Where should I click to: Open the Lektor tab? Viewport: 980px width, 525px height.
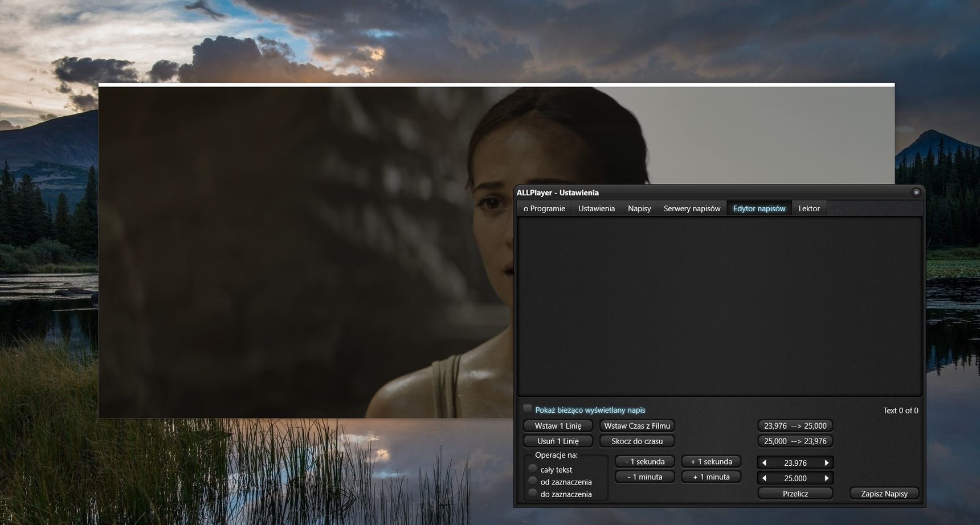809,208
